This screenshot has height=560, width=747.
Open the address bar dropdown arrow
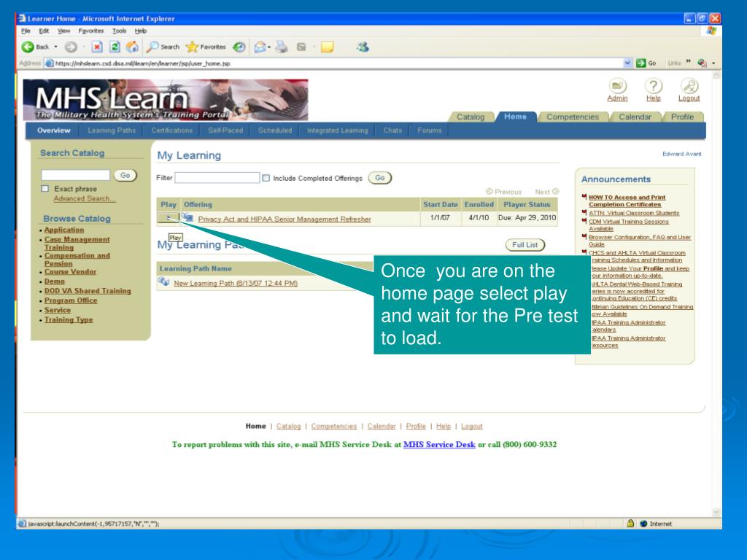627,63
